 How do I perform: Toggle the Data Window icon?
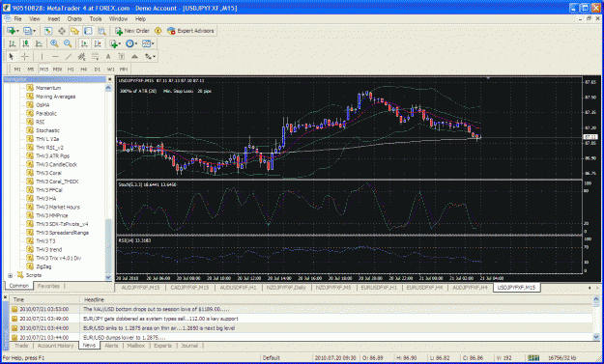62,31
